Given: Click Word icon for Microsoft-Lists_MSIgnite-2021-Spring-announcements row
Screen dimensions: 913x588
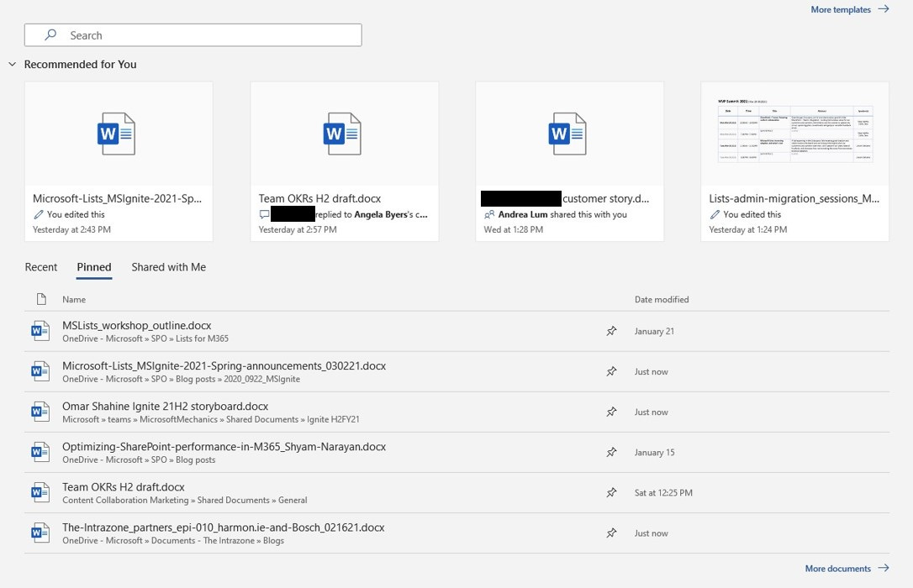Looking at the screenshot, I should coord(40,371).
